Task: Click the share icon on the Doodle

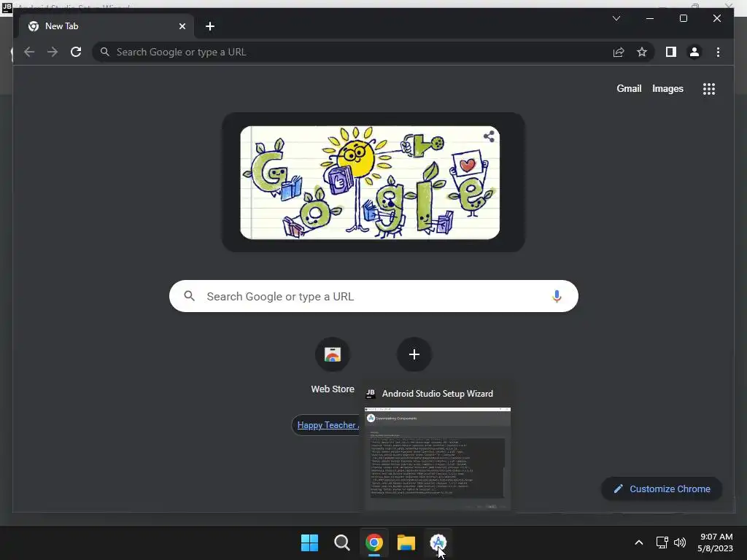Action: 489,136
